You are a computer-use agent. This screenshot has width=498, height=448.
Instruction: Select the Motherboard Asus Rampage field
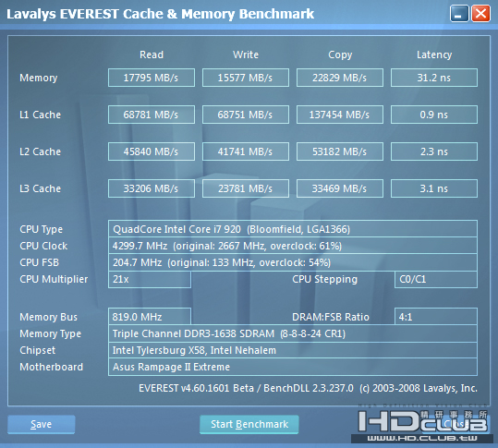293,367
